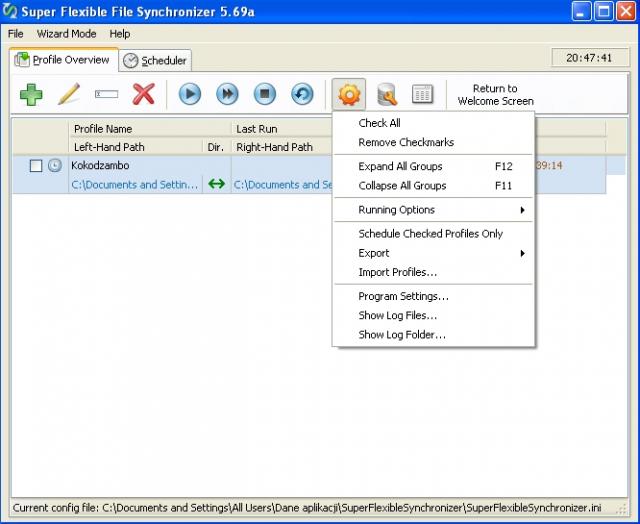Select Check All from the menu
This screenshot has width=640, height=524.
click(x=380, y=123)
